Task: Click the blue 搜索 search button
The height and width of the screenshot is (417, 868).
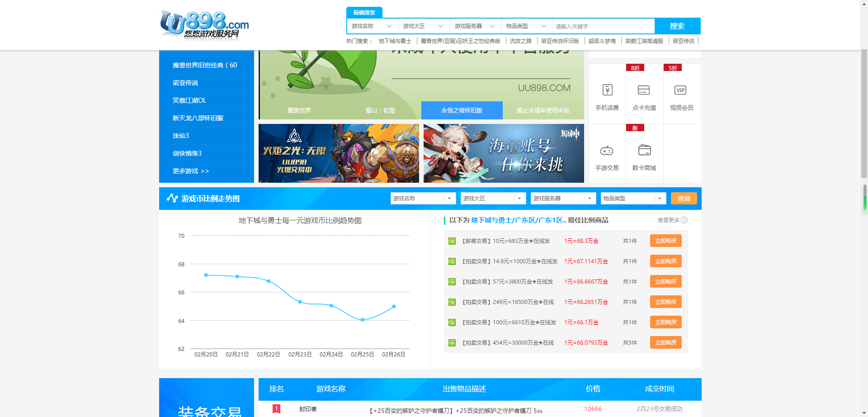Action: click(677, 26)
